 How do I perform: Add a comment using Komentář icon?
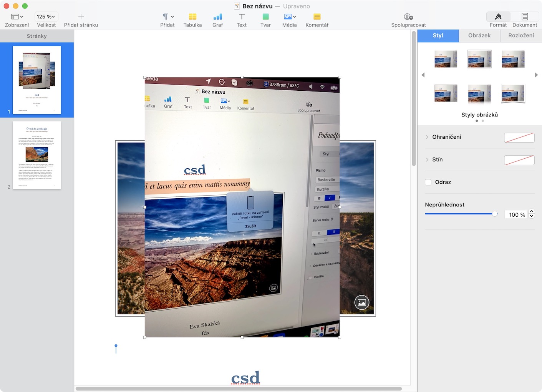(x=317, y=17)
